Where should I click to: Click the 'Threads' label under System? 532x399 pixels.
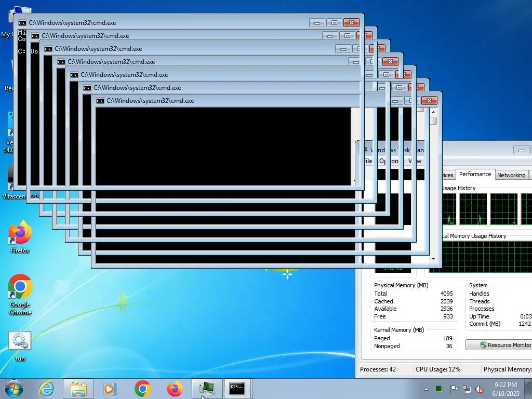coord(480,301)
